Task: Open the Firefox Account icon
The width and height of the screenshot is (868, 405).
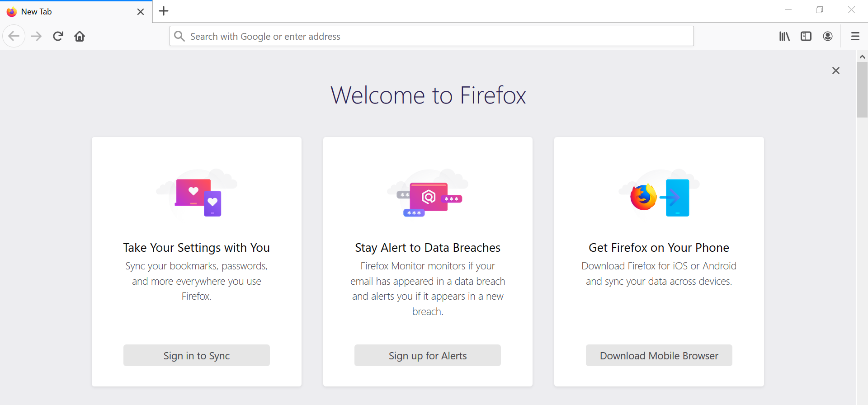Action: pyautogui.click(x=828, y=36)
